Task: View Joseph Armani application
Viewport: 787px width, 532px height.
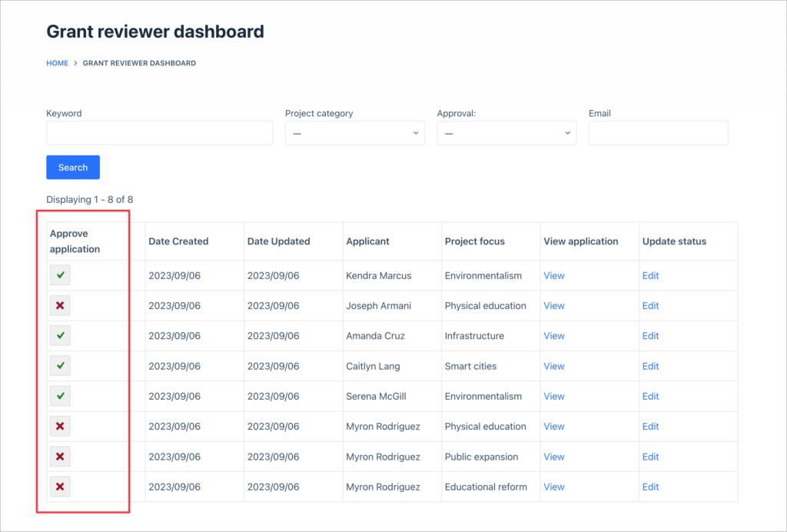Action: [x=554, y=306]
